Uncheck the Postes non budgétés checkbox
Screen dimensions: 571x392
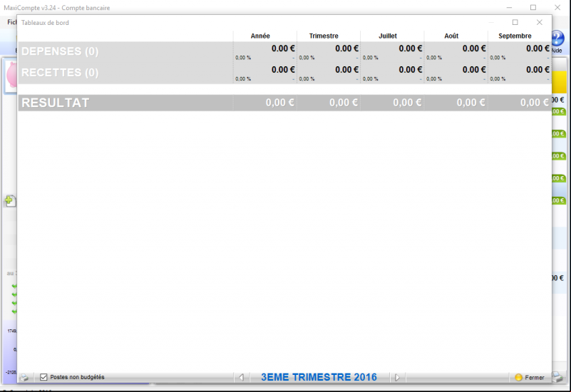tap(43, 377)
